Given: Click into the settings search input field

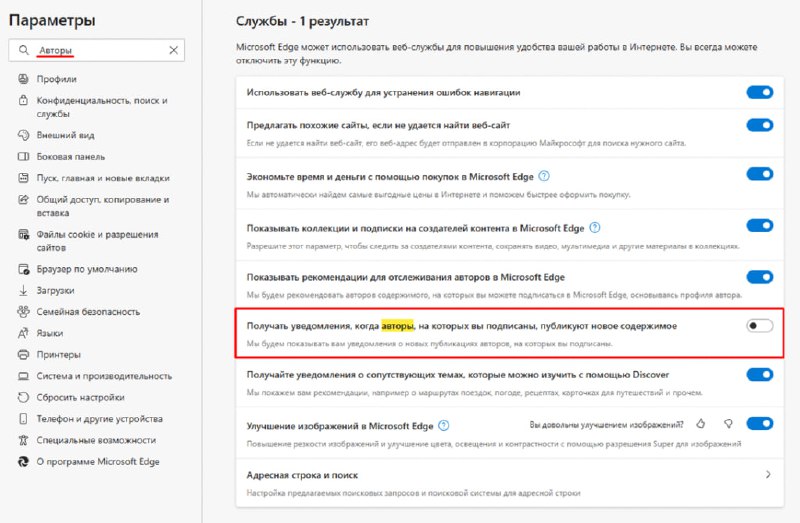Looking at the screenshot, I should 98,50.
